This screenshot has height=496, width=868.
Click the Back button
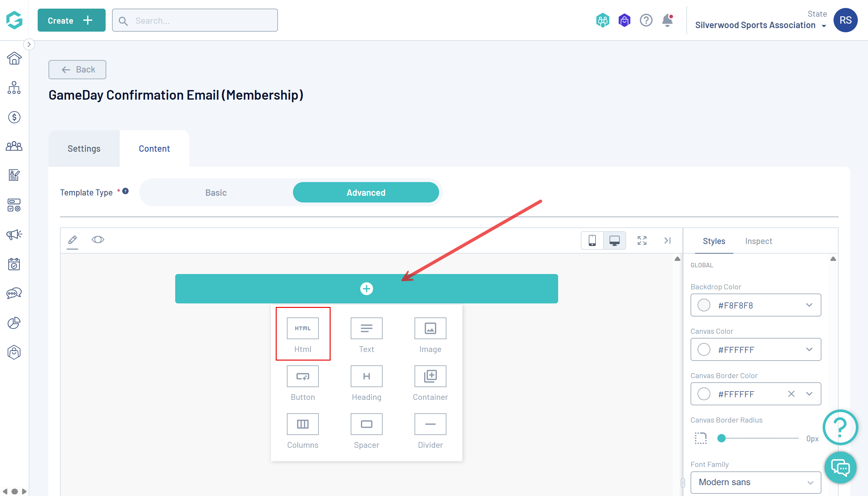click(77, 70)
